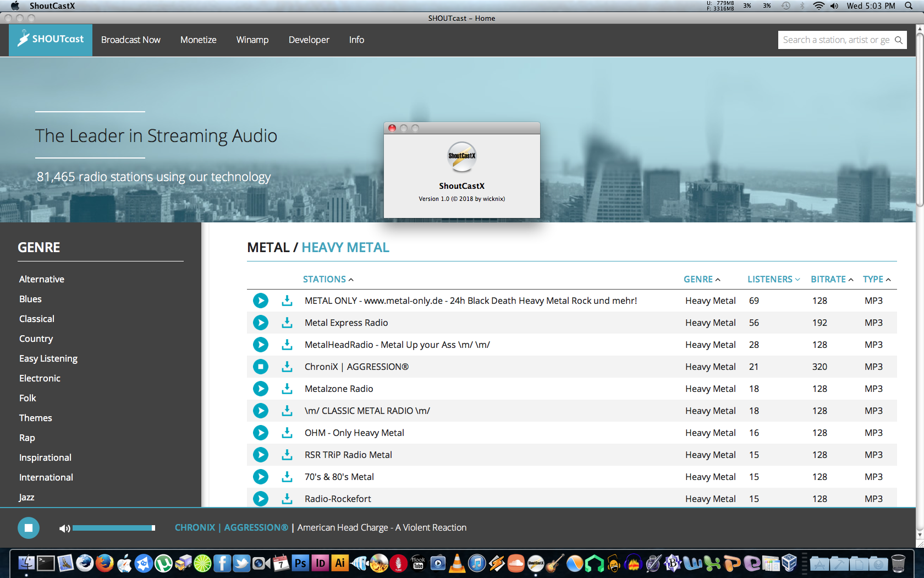Viewport: 924px width, 578px height.
Task: Select Jazz genre
Action: 26,497
